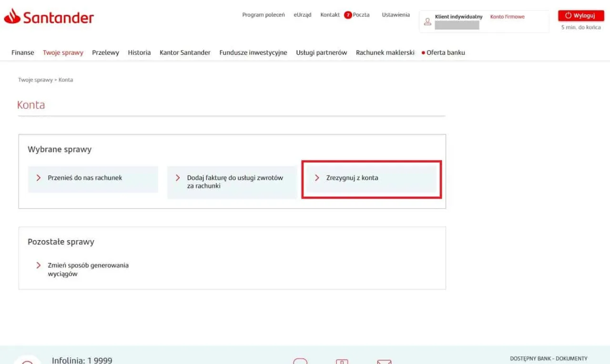Click the Santander flame logo
This screenshot has height=364, width=610.
tap(12, 17)
